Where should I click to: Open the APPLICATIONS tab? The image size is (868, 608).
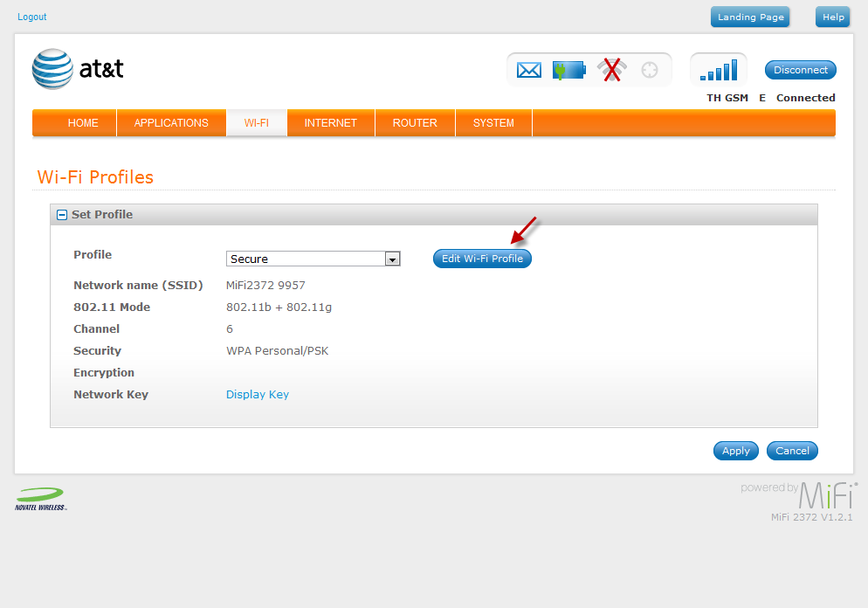coord(171,123)
